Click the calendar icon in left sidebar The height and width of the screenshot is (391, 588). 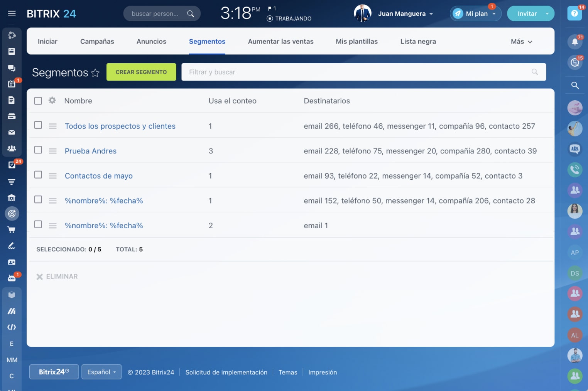point(12,84)
